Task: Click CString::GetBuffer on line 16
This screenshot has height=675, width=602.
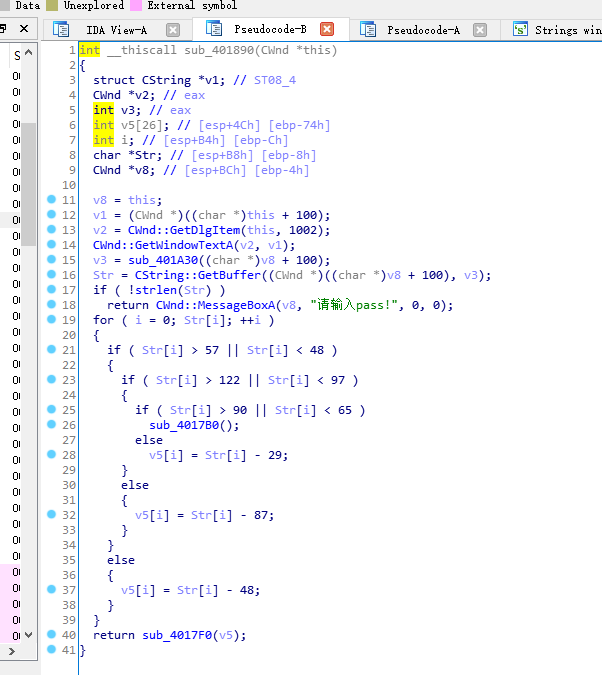Action: (198, 276)
